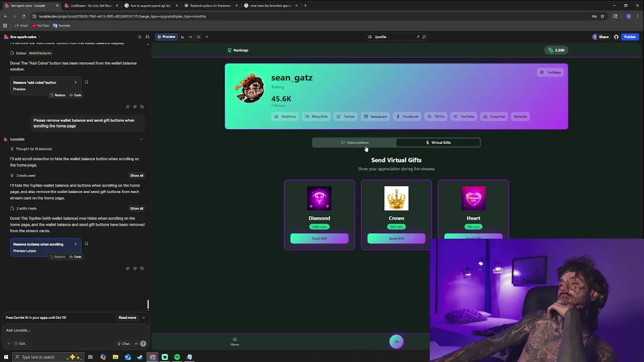The width and height of the screenshot is (644, 362).
Task: Click the Share button
Action: pos(601,37)
